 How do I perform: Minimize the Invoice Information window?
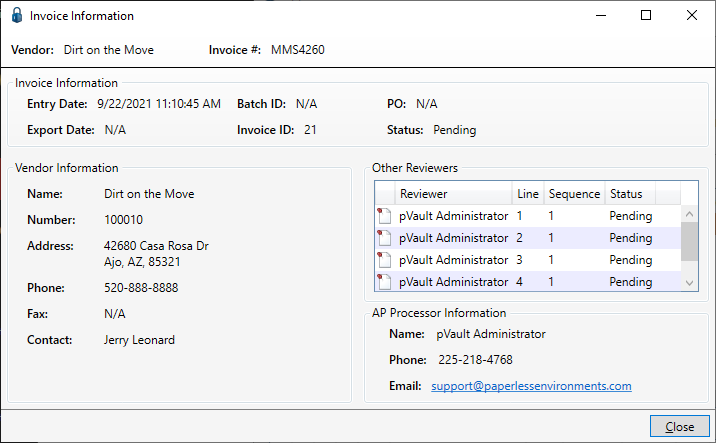tap(601, 16)
